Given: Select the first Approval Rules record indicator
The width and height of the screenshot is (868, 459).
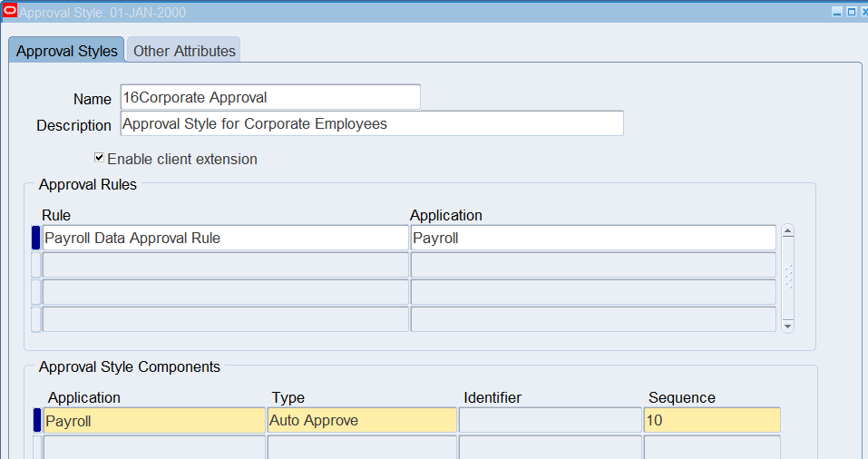Looking at the screenshot, I should click(36, 238).
